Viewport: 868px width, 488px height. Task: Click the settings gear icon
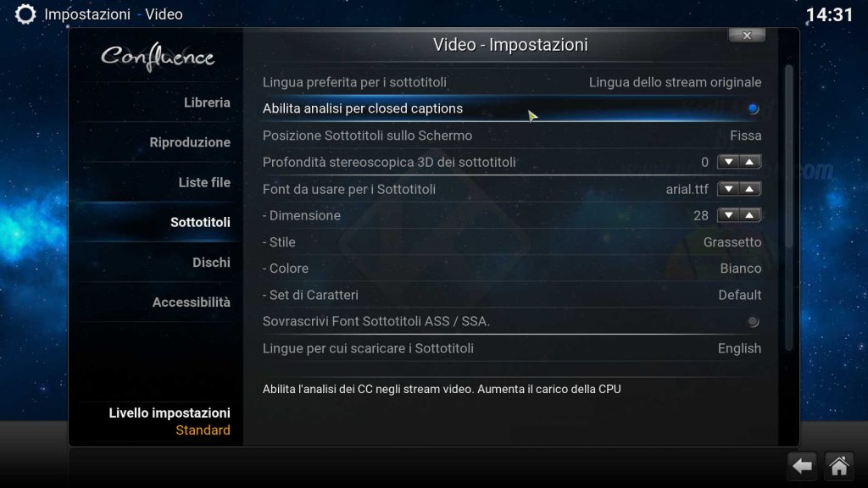(x=25, y=14)
